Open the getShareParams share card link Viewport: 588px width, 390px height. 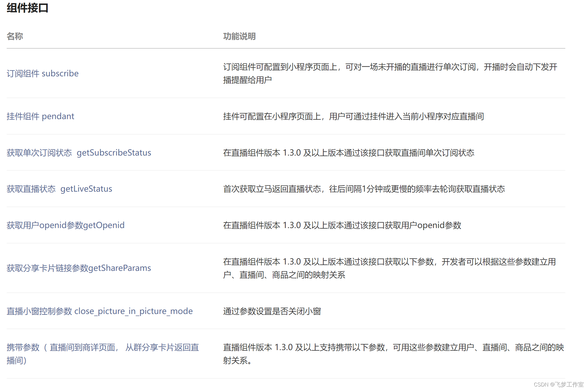point(79,268)
